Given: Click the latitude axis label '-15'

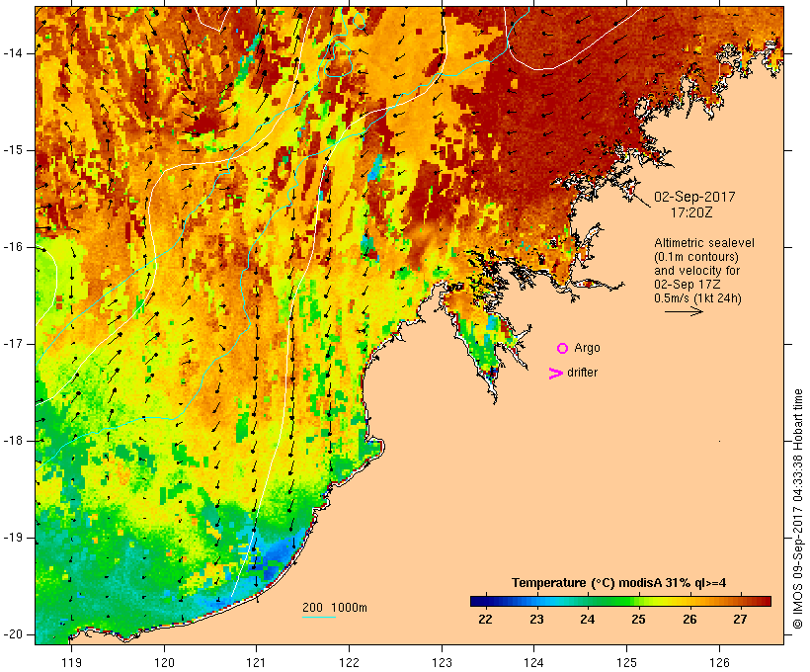Looking at the screenshot, I should [x=13, y=150].
